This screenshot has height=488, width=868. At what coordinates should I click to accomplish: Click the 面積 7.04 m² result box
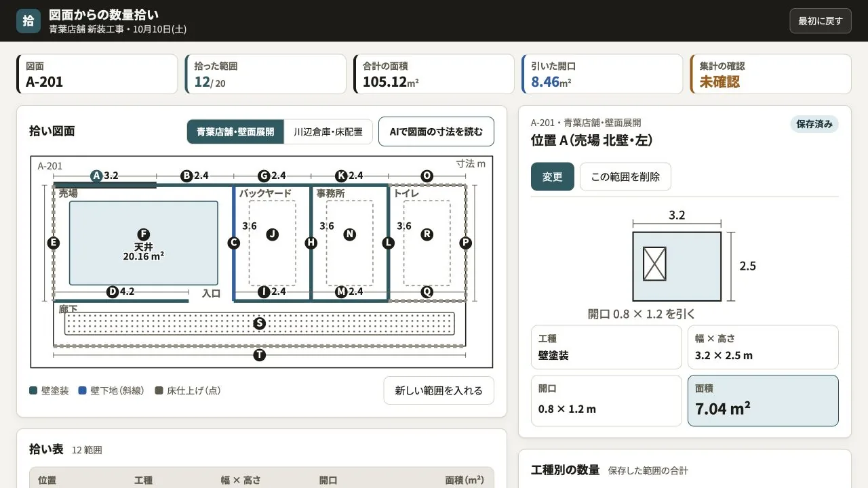coord(763,401)
